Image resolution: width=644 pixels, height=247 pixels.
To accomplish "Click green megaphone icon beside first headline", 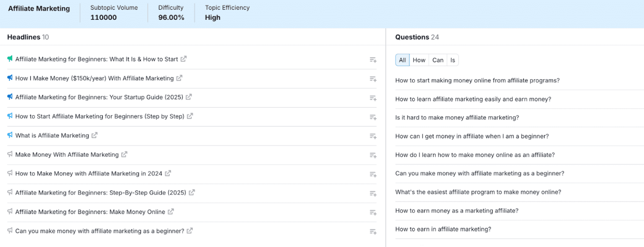I will pyautogui.click(x=10, y=59).
